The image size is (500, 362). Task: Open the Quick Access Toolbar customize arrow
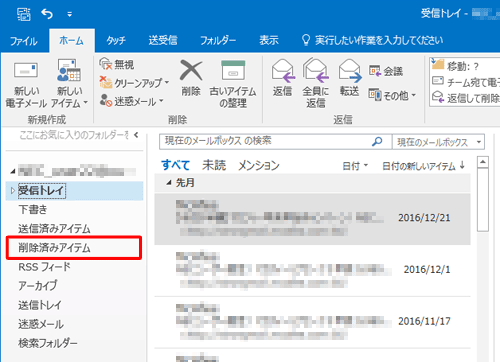coord(69,14)
